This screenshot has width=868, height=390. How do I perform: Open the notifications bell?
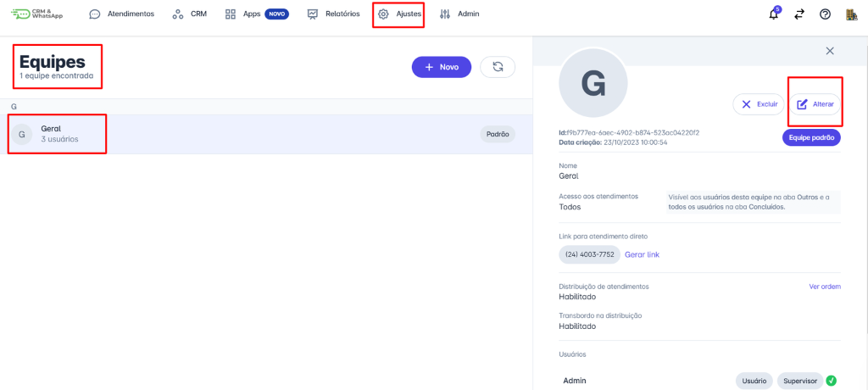click(773, 14)
